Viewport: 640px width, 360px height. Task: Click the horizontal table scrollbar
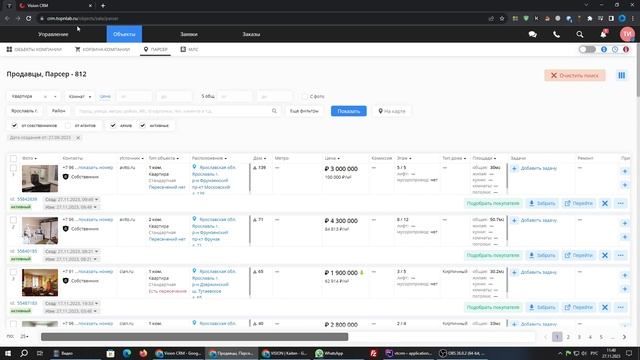[195, 337]
